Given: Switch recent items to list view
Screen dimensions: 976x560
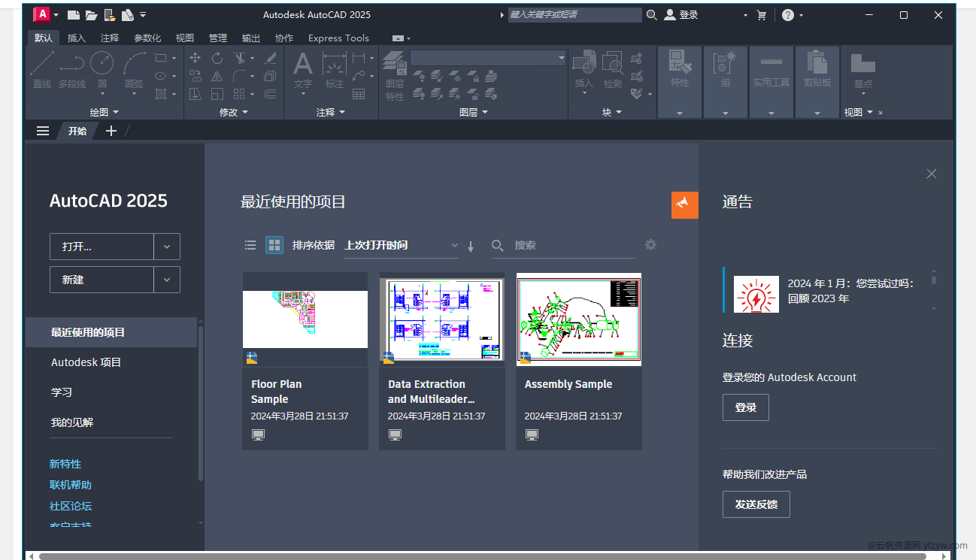Looking at the screenshot, I should pos(250,245).
